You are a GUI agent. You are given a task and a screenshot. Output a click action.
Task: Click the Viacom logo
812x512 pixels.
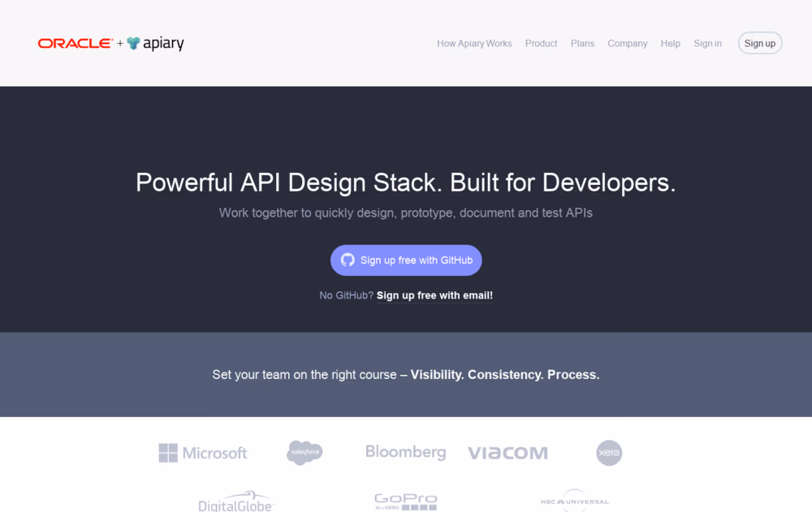pos(508,453)
